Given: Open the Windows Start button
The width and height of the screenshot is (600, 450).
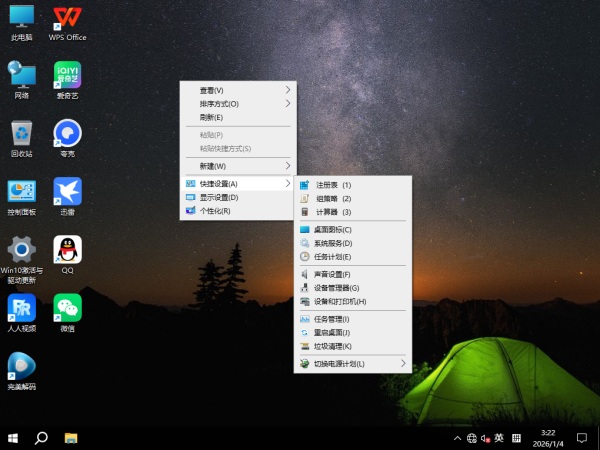Looking at the screenshot, I should pyautogui.click(x=14, y=438).
